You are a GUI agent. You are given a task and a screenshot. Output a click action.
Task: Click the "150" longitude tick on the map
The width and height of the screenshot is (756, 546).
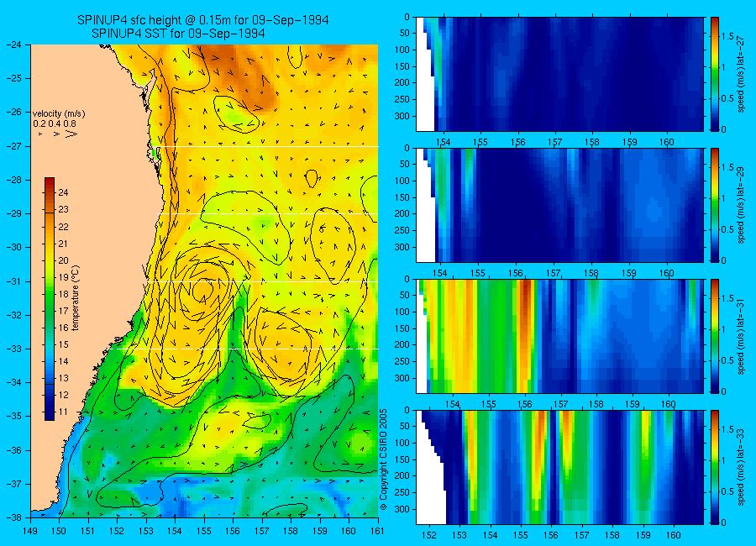(x=60, y=531)
